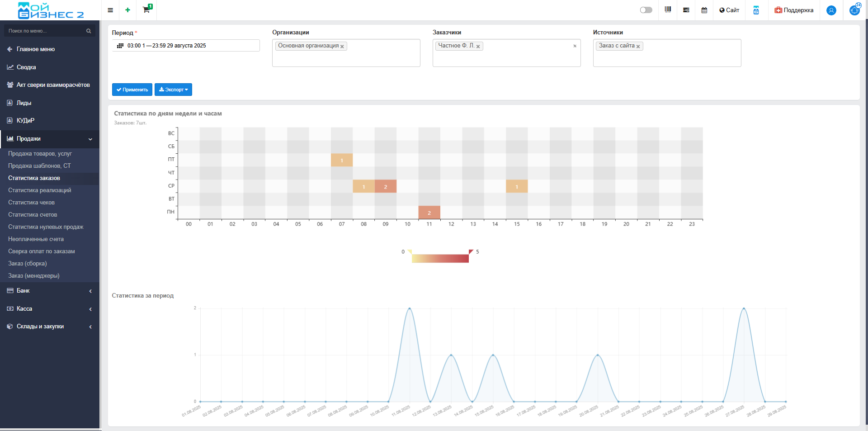Click the heatmap color legend gradient bar
The width and height of the screenshot is (868, 431).
pyautogui.click(x=440, y=258)
